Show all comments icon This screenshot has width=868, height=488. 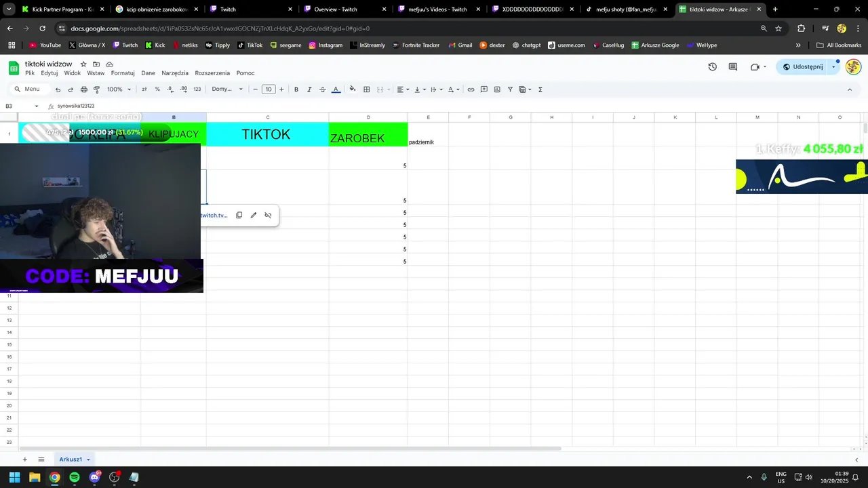point(733,67)
